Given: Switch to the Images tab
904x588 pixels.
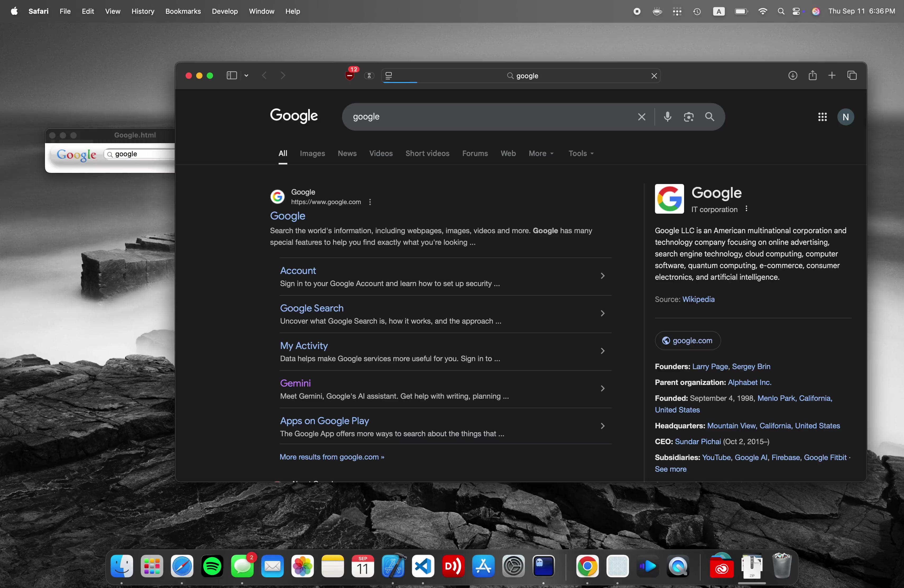Looking at the screenshot, I should pos(312,153).
